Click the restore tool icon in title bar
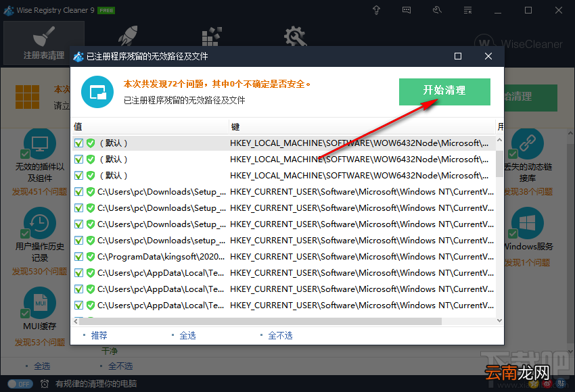 (437, 10)
